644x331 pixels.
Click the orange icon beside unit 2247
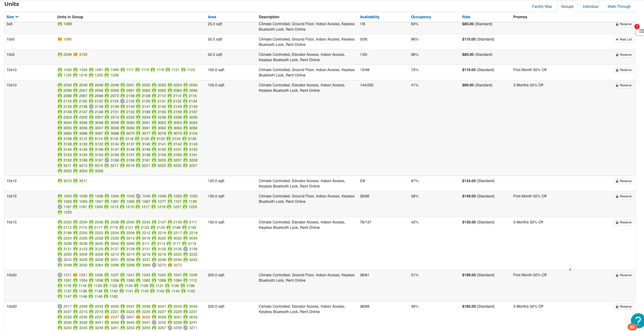coord(107,317)
